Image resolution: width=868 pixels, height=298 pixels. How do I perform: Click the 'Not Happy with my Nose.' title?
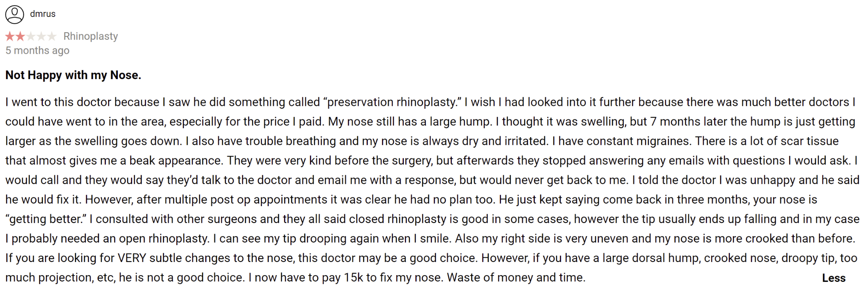pos(73,75)
